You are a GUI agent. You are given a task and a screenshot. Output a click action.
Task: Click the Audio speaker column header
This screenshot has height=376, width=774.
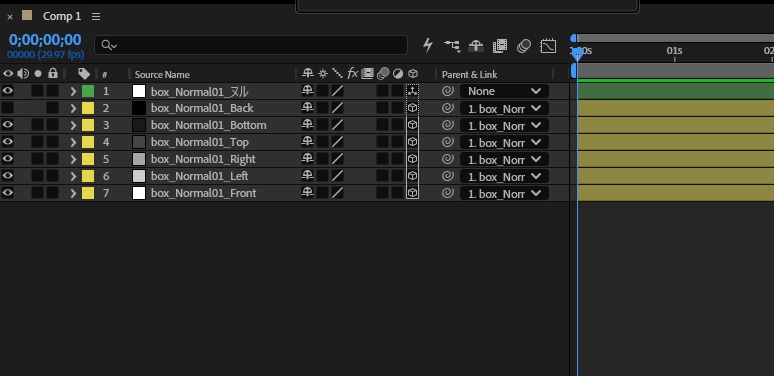23,74
